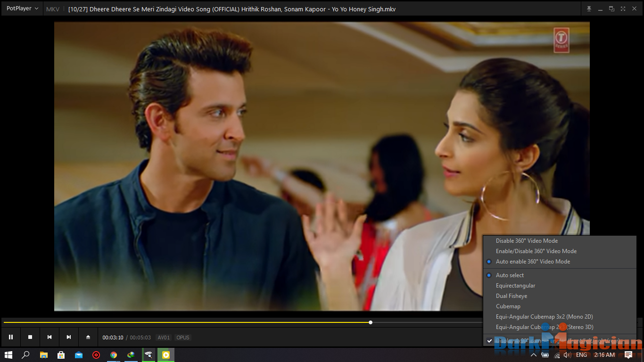Viewport: 644px width, 362px height.
Task: Click the video playback area
Action: 322,166
